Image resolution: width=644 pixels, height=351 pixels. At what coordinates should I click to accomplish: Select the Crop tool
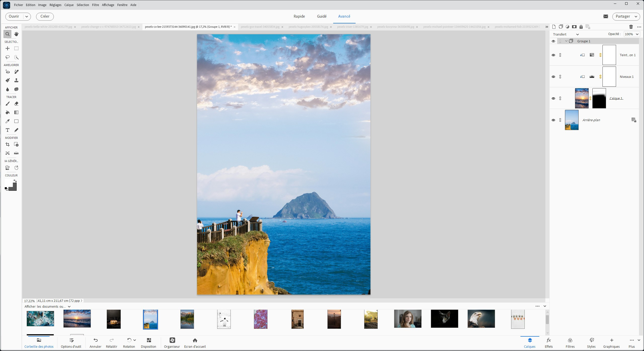pyautogui.click(x=8, y=144)
